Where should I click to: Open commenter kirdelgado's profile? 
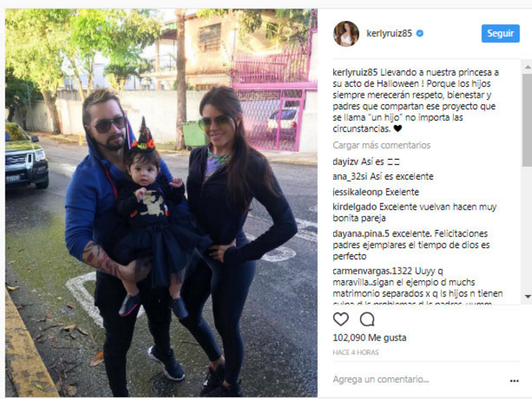click(x=354, y=207)
